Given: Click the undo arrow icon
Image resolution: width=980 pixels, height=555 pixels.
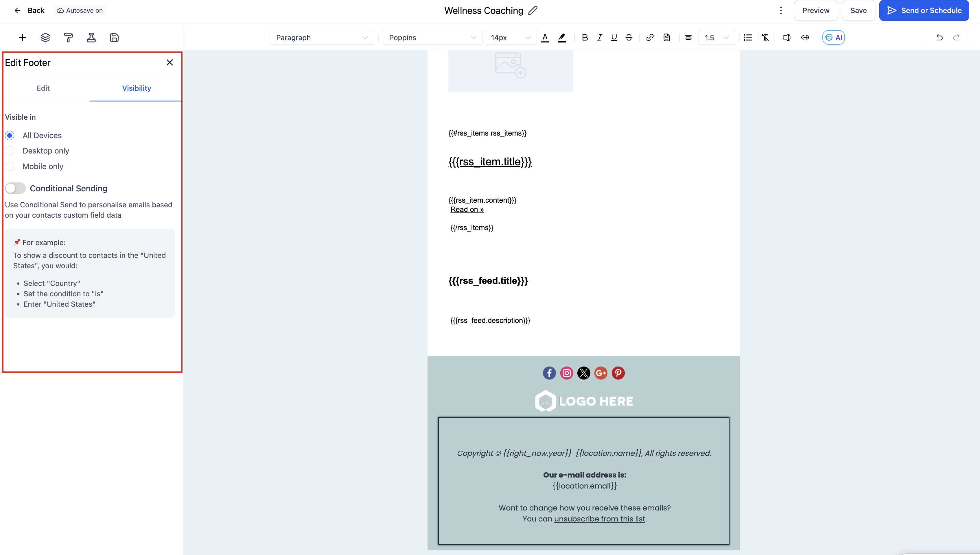Looking at the screenshot, I should click(939, 37).
